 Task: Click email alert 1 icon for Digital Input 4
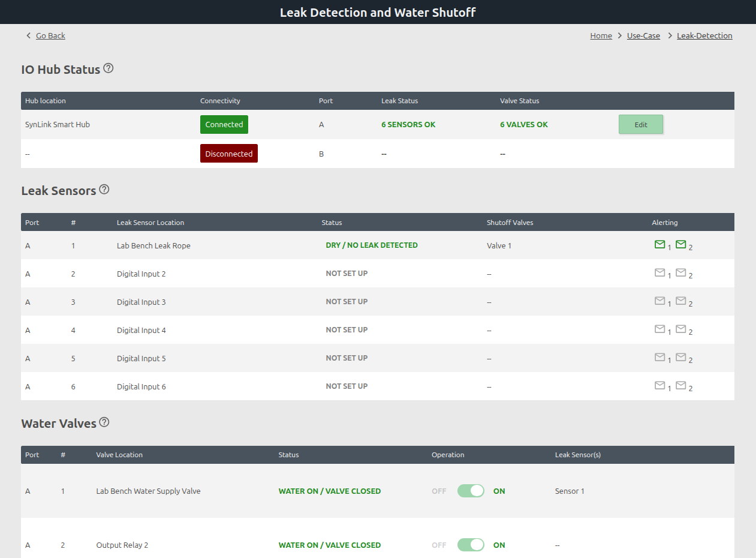click(659, 329)
